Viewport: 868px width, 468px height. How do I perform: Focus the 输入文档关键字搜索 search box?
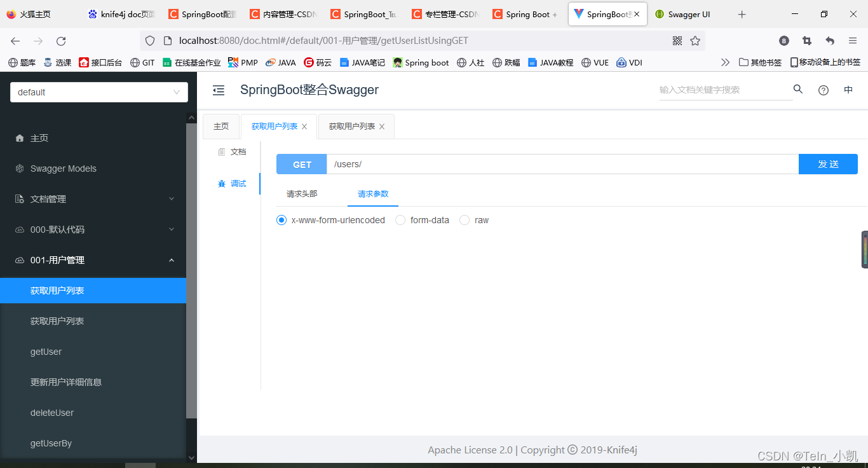(x=726, y=90)
